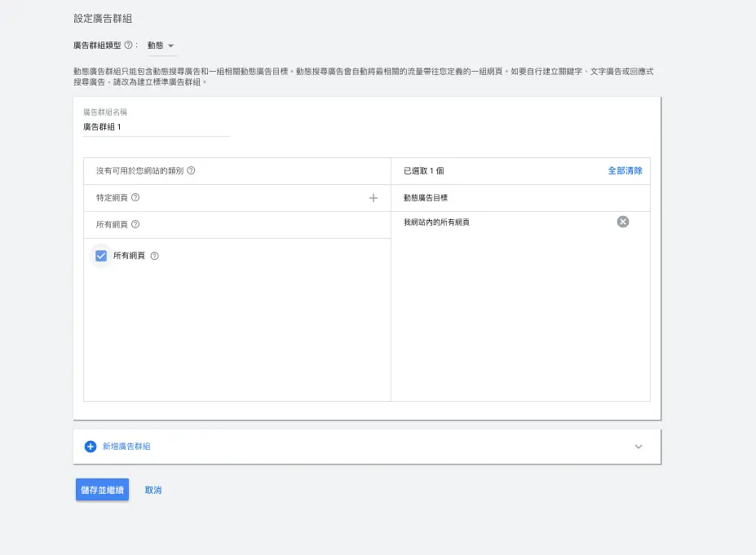Click 已選取 1 個 text
Viewport: 756px width, 555px height.
(x=424, y=171)
